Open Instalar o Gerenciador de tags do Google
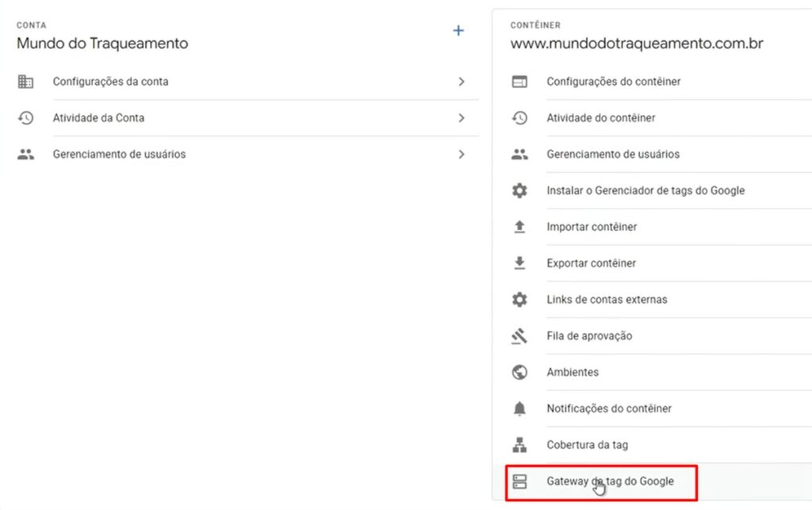The image size is (812, 510). coord(645,190)
